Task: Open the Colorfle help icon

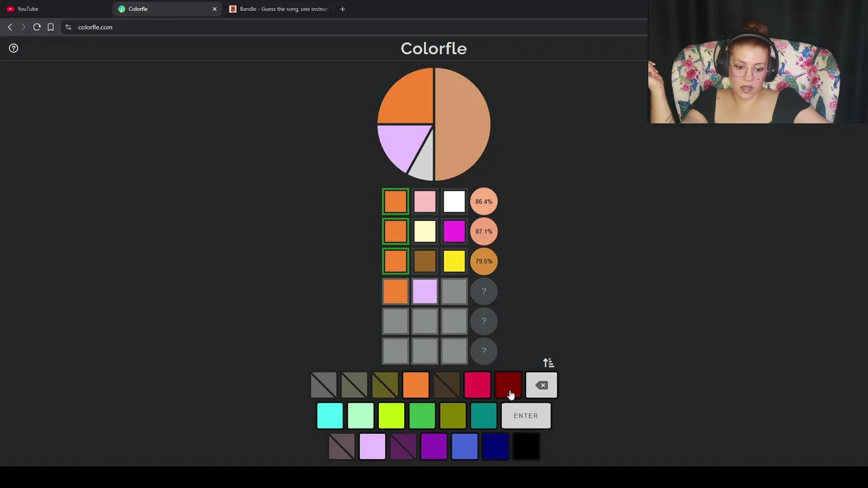Action: tap(14, 48)
